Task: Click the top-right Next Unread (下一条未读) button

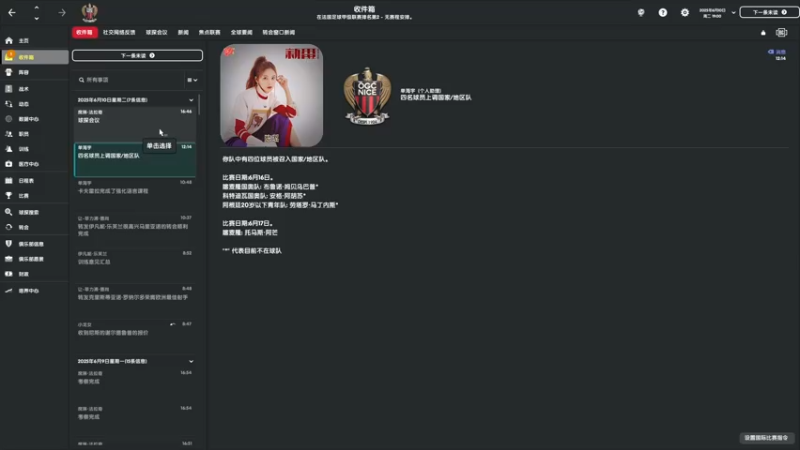Action: tap(769, 12)
